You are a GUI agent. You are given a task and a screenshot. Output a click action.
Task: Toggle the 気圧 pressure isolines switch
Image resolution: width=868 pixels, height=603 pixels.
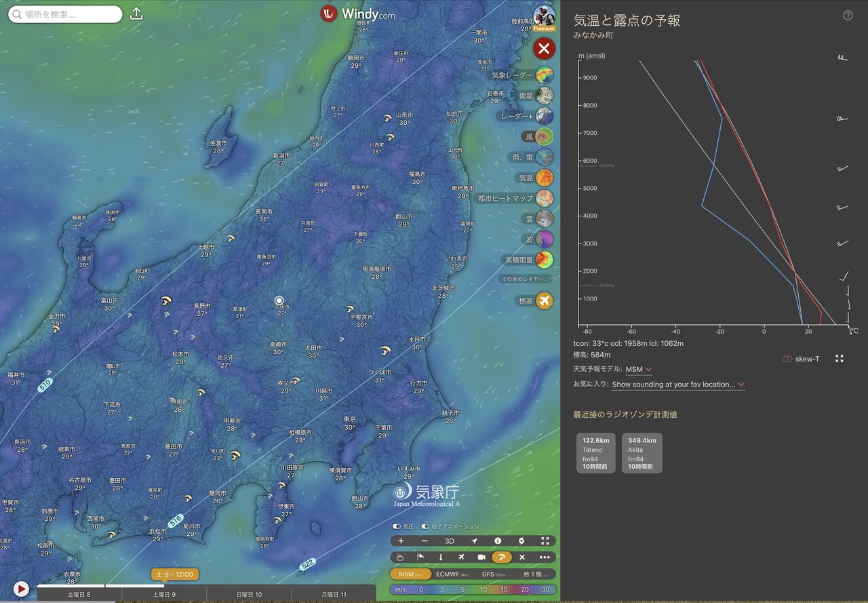click(397, 526)
